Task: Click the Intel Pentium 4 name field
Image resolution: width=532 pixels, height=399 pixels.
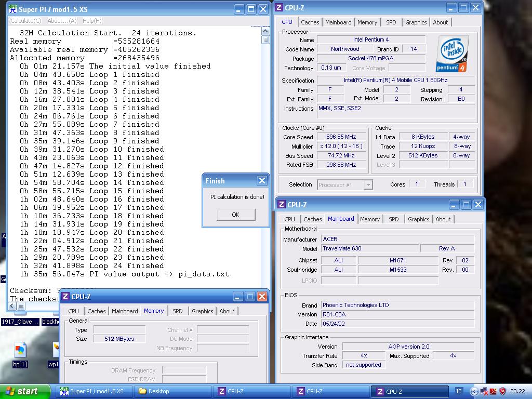Action: click(371, 39)
